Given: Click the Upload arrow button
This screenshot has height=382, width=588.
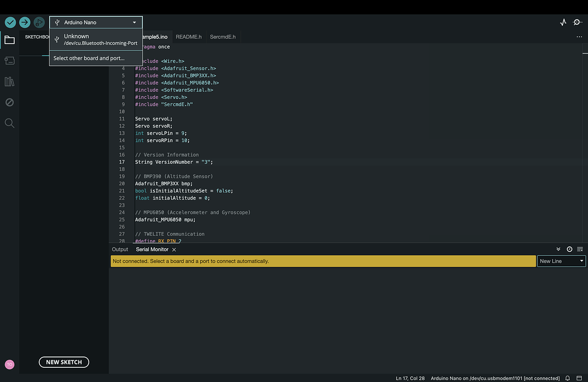Looking at the screenshot, I should (x=24, y=22).
